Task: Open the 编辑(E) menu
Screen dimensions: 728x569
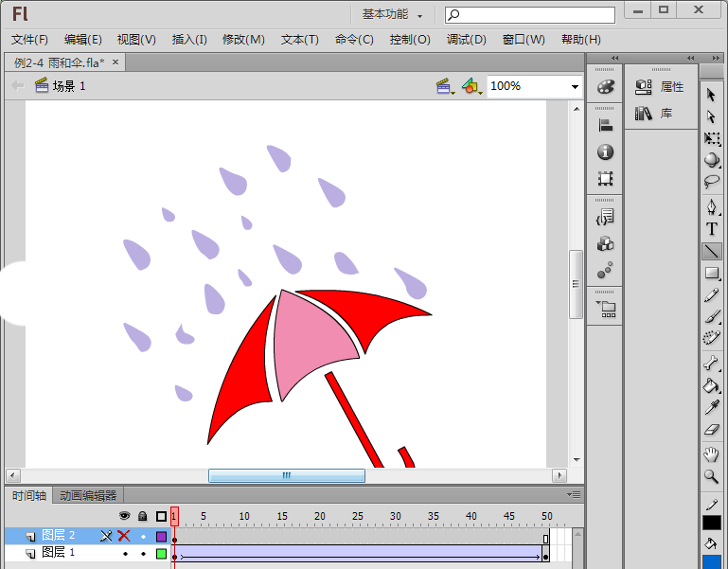Action: 82,40
